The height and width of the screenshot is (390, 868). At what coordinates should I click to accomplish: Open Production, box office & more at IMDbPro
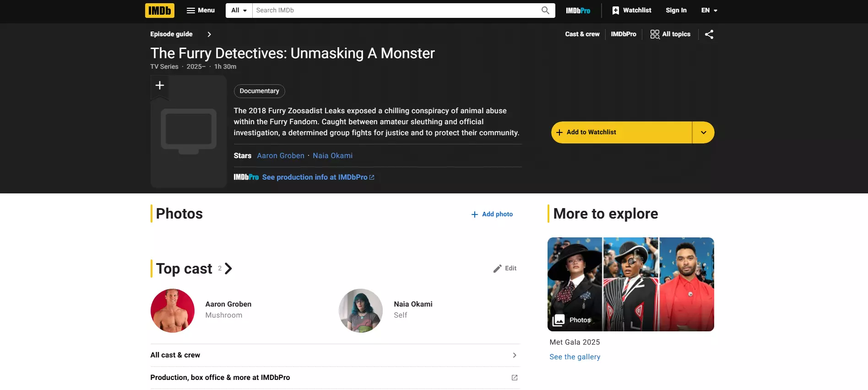(x=335, y=378)
